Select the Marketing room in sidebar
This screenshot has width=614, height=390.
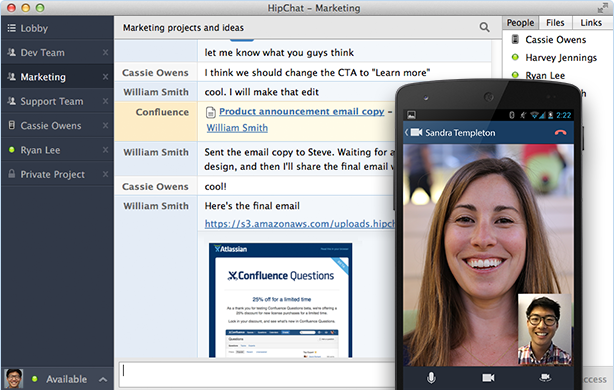pos(57,77)
